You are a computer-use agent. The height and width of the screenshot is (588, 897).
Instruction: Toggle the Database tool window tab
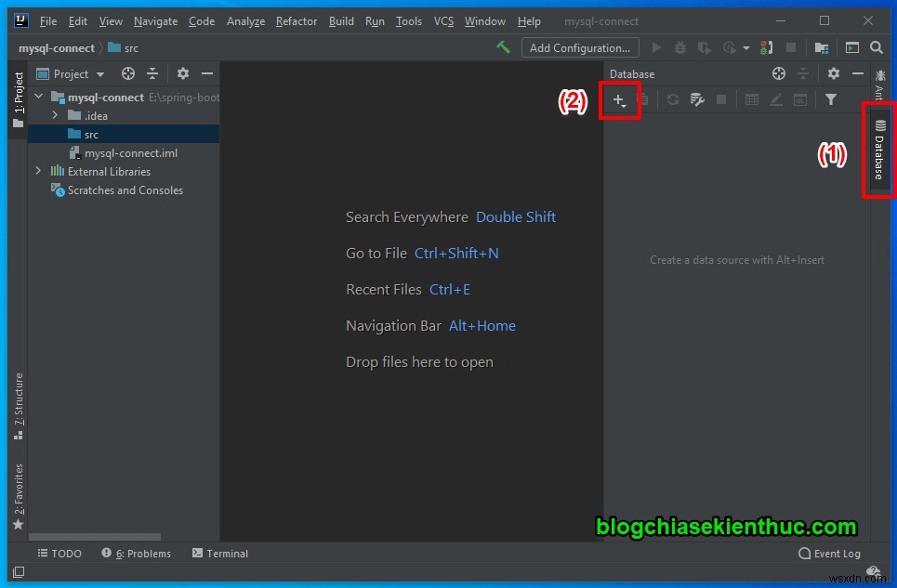879,150
